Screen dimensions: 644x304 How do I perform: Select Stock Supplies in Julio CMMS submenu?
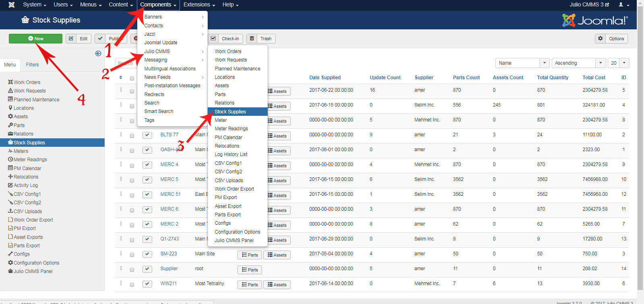pyautogui.click(x=237, y=112)
